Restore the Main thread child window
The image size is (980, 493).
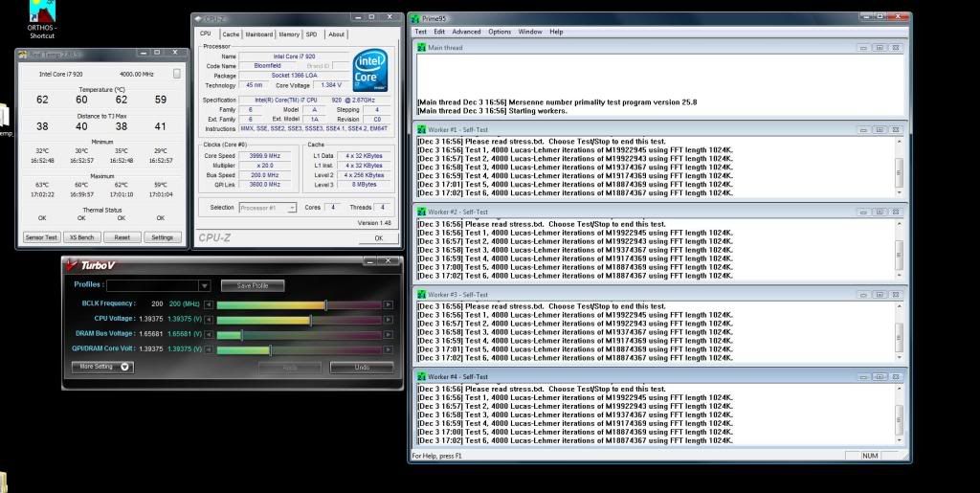pyautogui.click(x=880, y=48)
